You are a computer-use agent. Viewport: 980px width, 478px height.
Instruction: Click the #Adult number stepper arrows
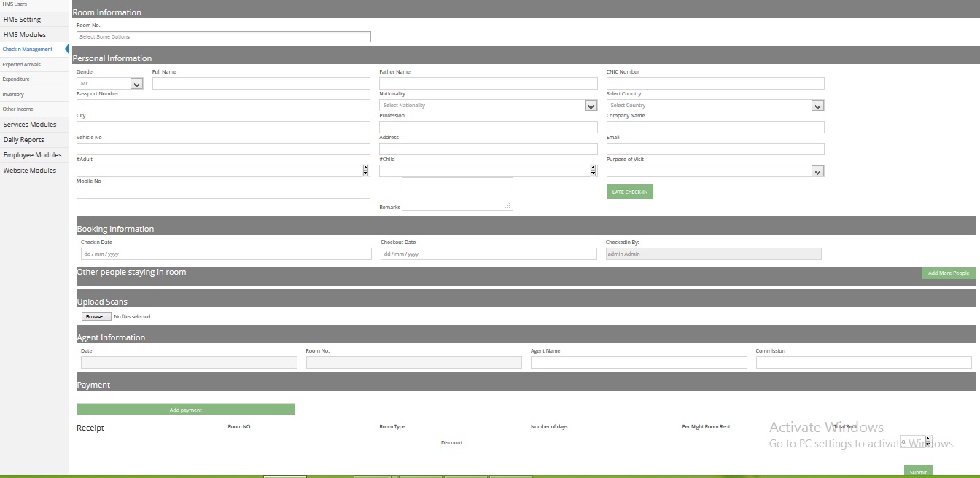click(365, 171)
